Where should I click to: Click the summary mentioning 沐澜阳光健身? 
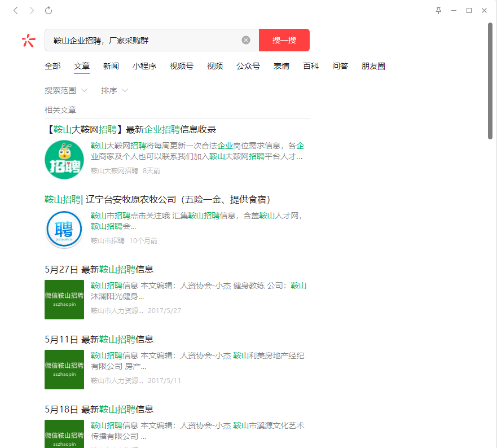point(199,291)
